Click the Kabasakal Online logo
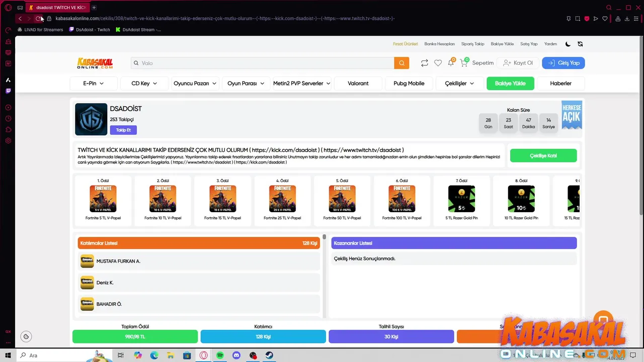The width and height of the screenshot is (644, 362). (x=95, y=63)
